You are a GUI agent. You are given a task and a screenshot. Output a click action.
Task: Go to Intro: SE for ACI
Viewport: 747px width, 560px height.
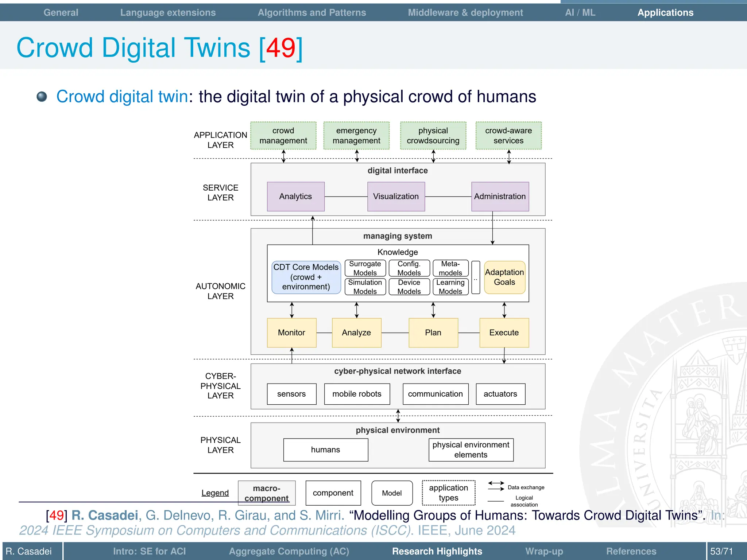pos(149,551)
